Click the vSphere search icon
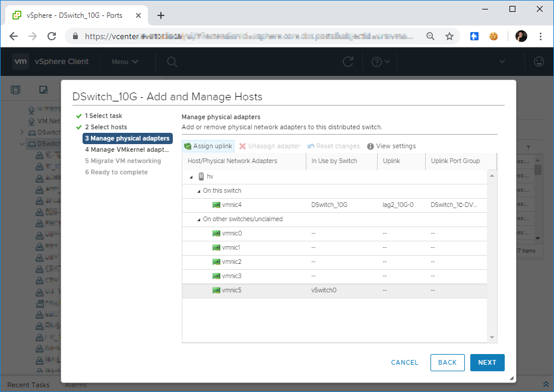 172,62
